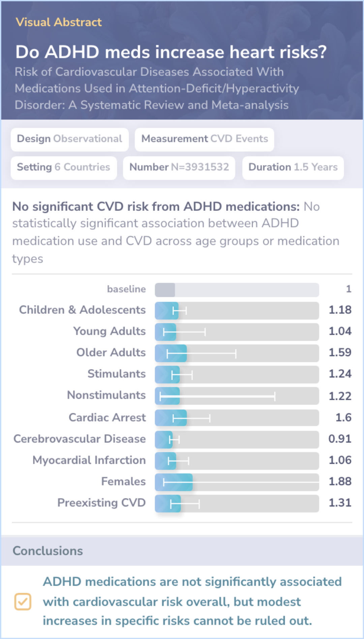The height and width of the screenshot is (639, 364).
Task: Select the Myocardial Infarction risk bar
Action: click(x=237, y=461)
